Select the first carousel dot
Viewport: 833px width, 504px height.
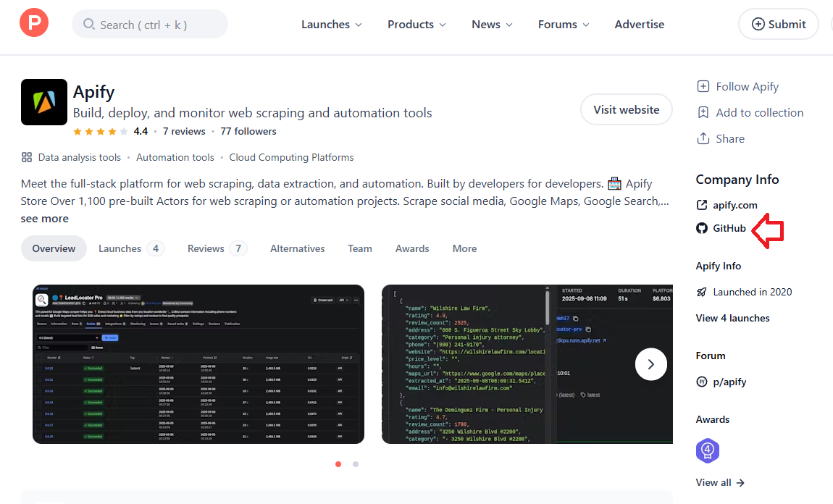tap(338, 464)
